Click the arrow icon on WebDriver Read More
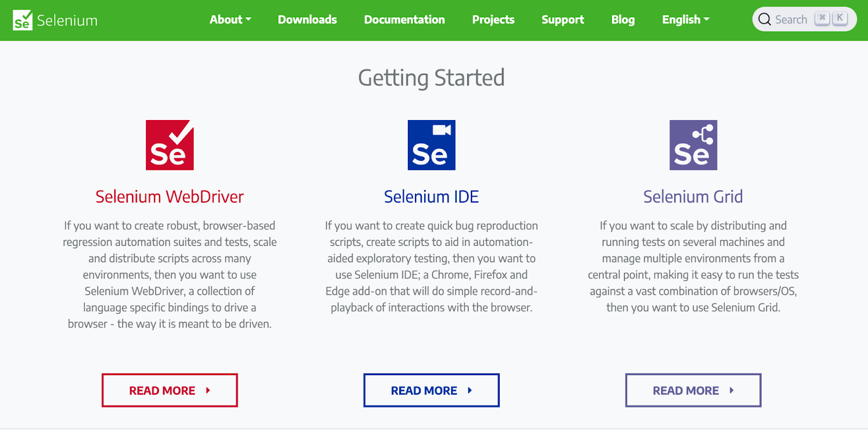The height and width of the screenshot is (430, 868). tap(208, 390)
